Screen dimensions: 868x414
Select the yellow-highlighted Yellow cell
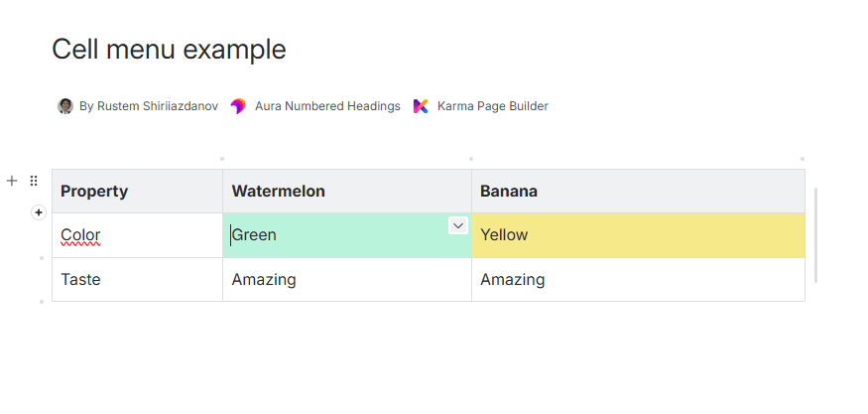637,236
